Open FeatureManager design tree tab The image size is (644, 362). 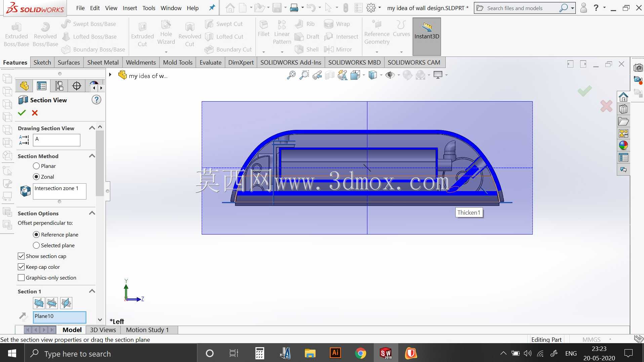click(24, 86)
